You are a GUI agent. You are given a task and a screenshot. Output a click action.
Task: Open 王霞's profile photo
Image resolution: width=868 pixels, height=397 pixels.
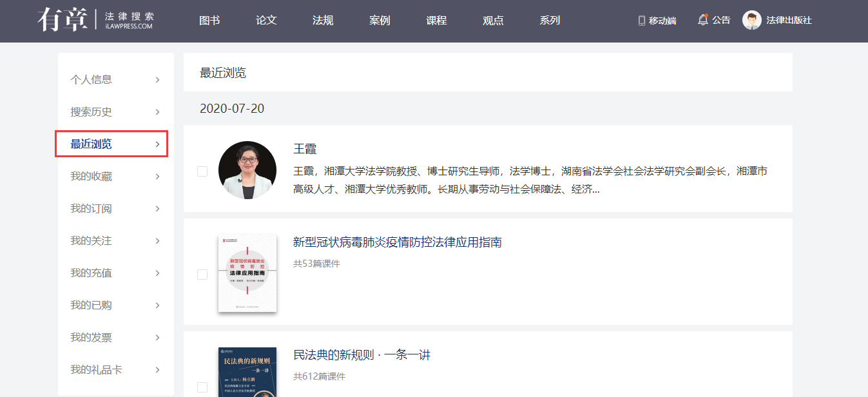point(247,170)
